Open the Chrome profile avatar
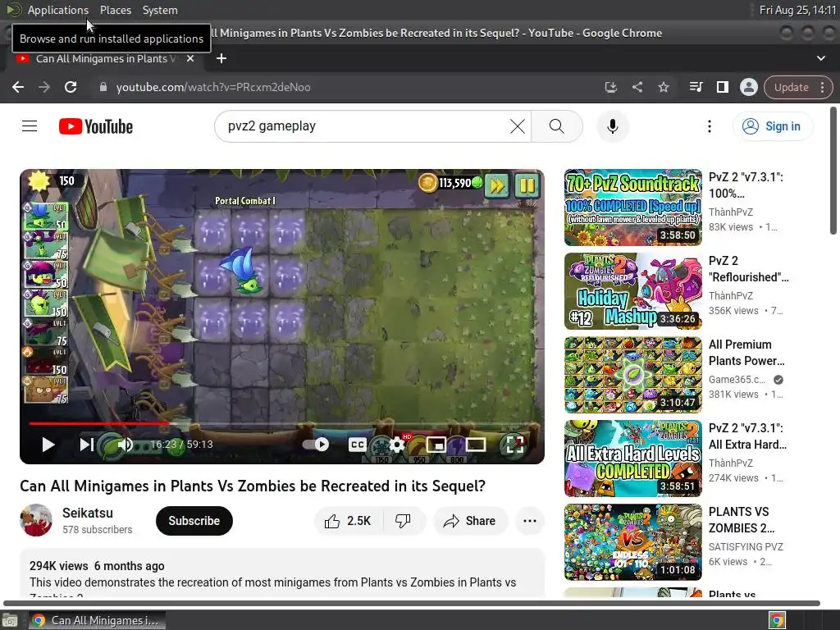Image resolution: width=840 pixels, height=630 pixels. [x=748, y=87]
